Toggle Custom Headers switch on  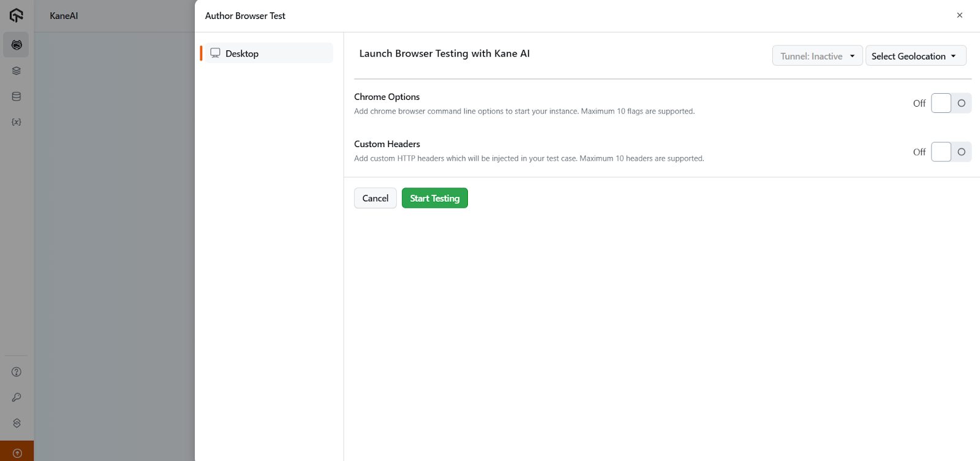tap(951, 151)
